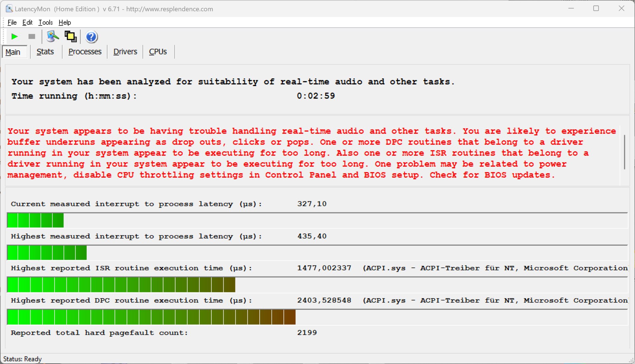This screenshot has width=635, height=364.
Task: Open the Edit menu
Action: point(27,22)
